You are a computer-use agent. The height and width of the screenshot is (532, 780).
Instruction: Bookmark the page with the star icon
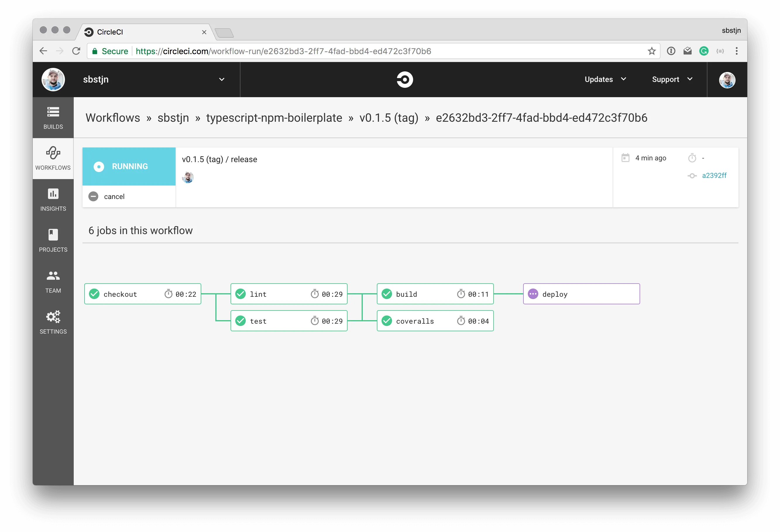[x=652, y=51]
